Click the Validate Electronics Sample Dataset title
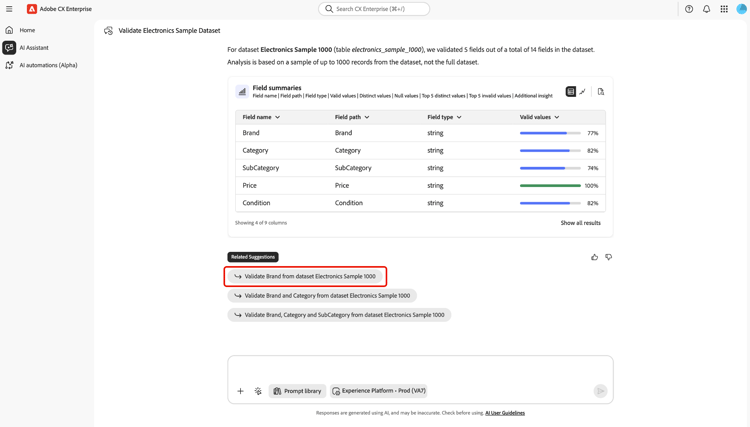The height and width of the screenshot is (427, 750). click(169, 31)
